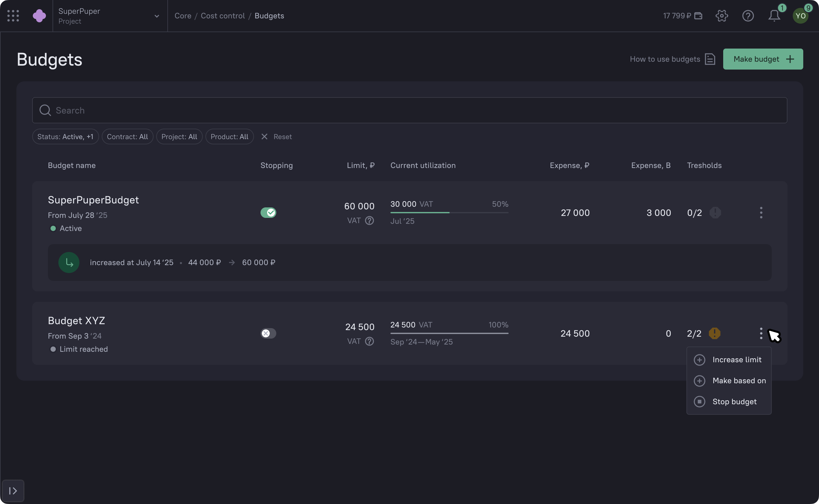Click the search magnifier icon
The height and width of the screenshot is (504, 819).
(x=45, y=110)
